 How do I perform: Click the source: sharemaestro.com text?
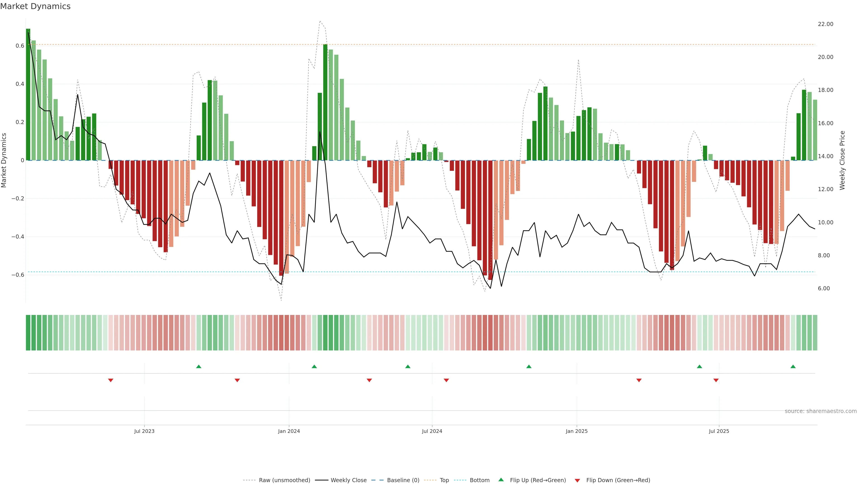coord(821,411)
